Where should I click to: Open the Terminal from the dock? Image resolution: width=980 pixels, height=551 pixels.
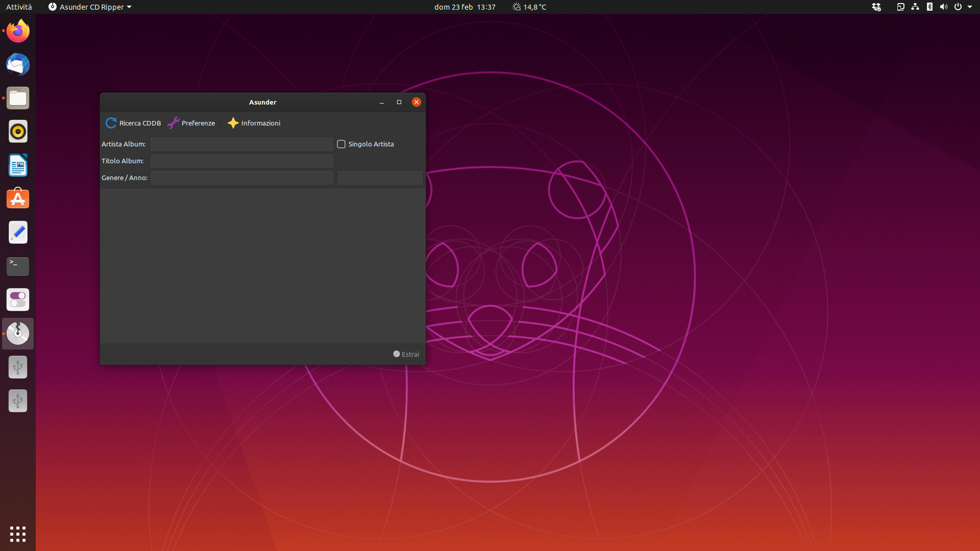pyautogui.click(x=18, y=266)
